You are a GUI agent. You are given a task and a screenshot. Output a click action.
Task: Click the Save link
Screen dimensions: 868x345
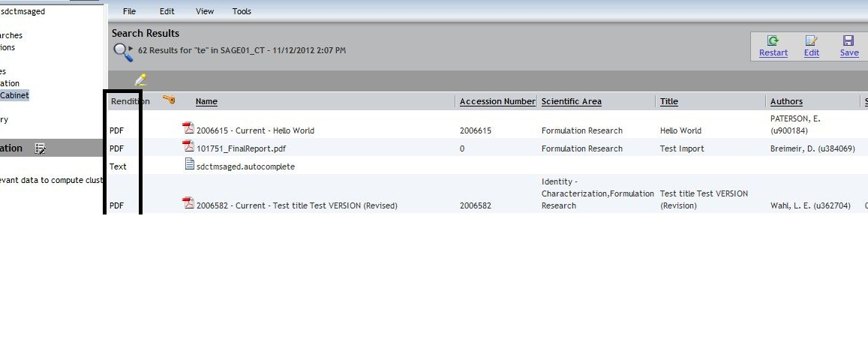click(849, 52)
